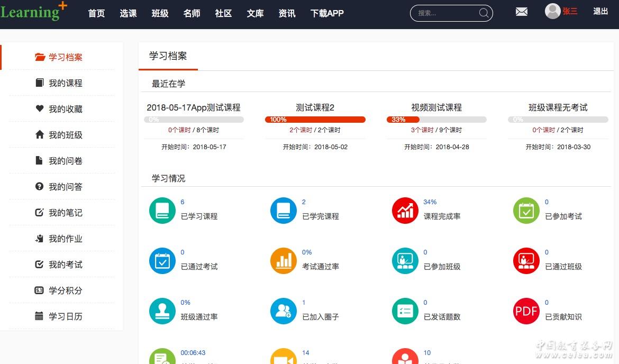
Task: Click the green 已学习课程 book icon
Action: point(162,211)
